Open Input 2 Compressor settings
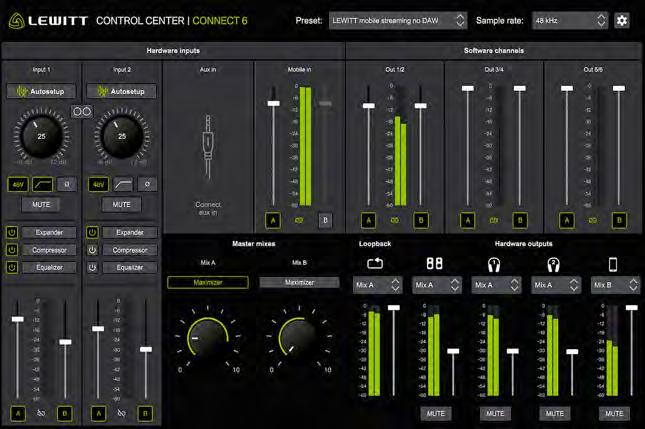The width and height of the screenshot is (645, 429). point(130,250)
